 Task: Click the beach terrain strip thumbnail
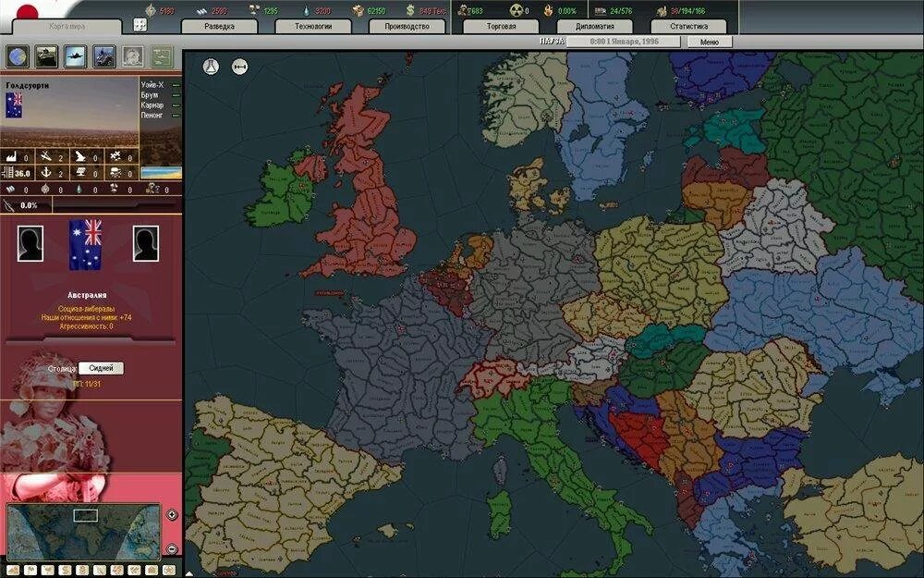[x=161, y=173]
